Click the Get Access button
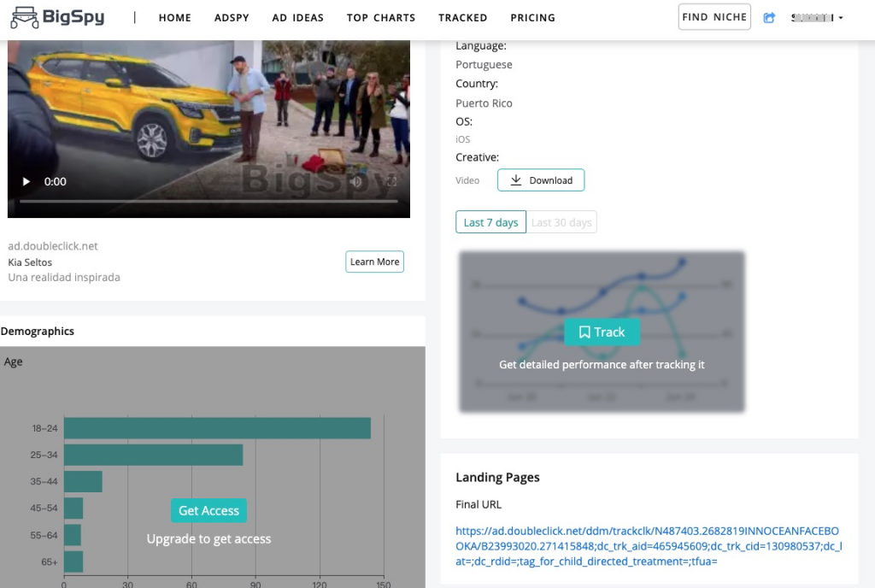 (208, 510)
